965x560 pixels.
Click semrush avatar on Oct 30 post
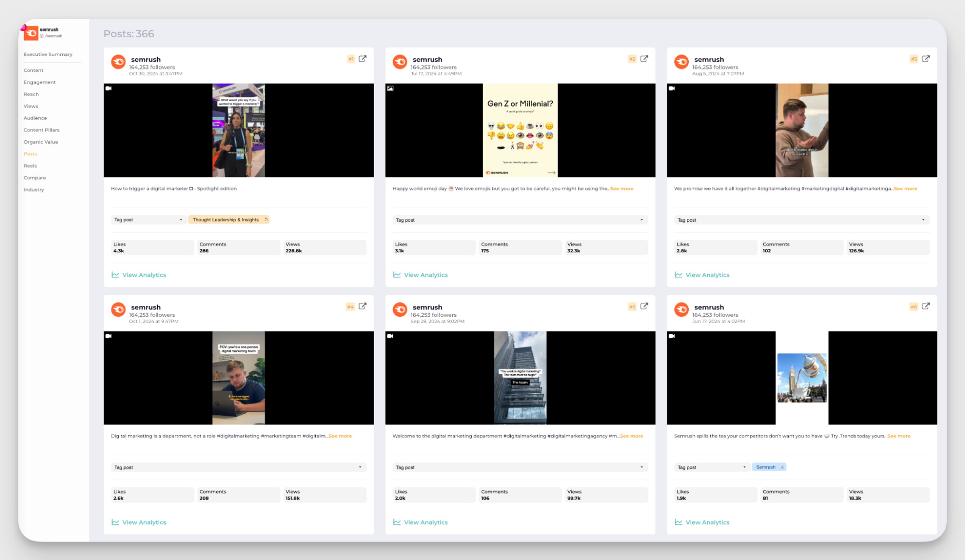pos(118,62)
